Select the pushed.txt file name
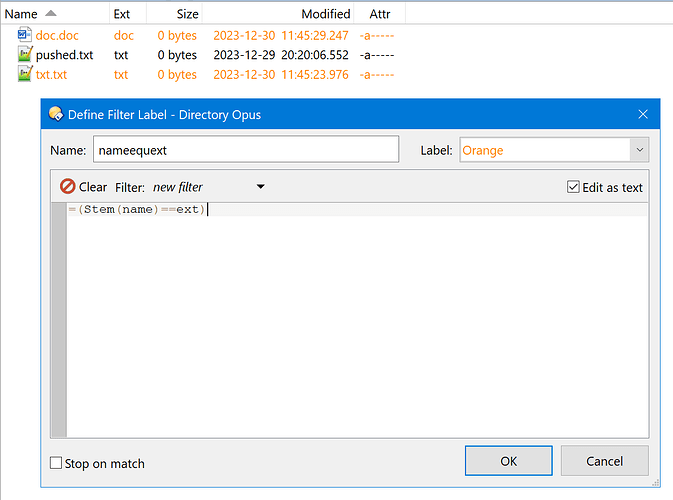 coord(63,55)
